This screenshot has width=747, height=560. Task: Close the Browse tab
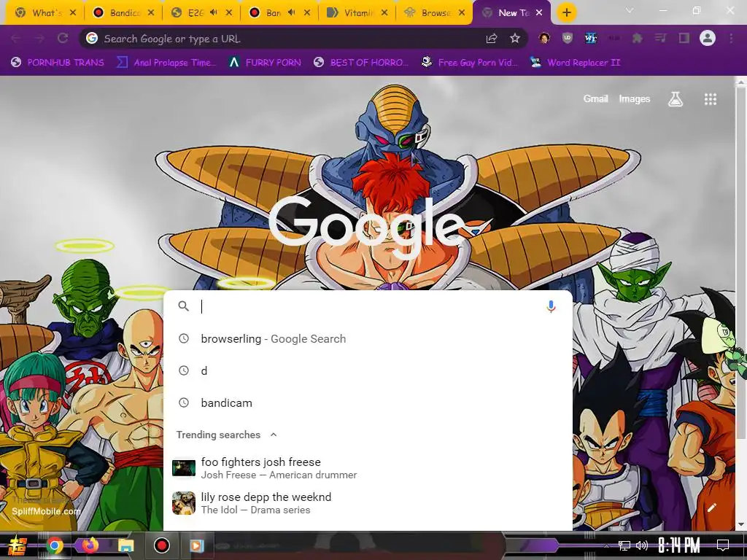coord(462,13)
